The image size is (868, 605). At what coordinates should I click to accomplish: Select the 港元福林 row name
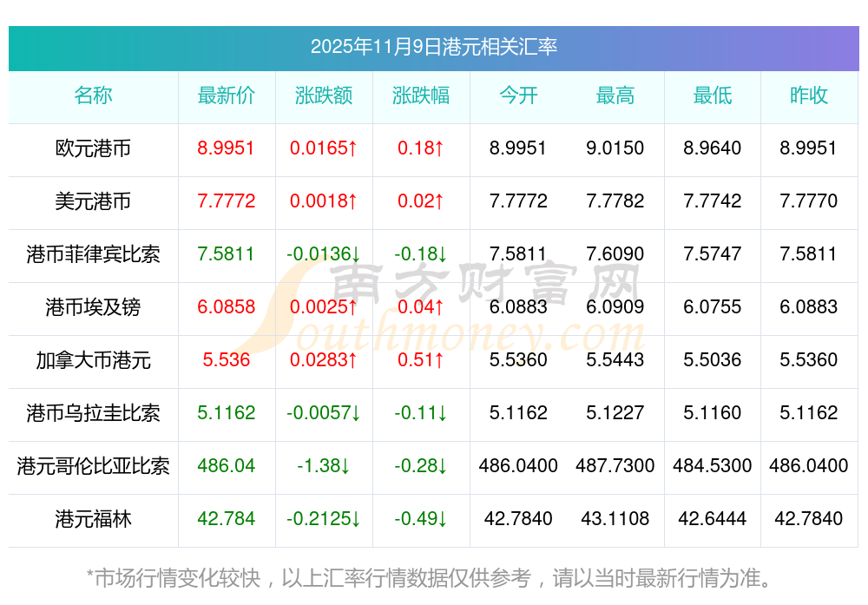coord(93,519)
